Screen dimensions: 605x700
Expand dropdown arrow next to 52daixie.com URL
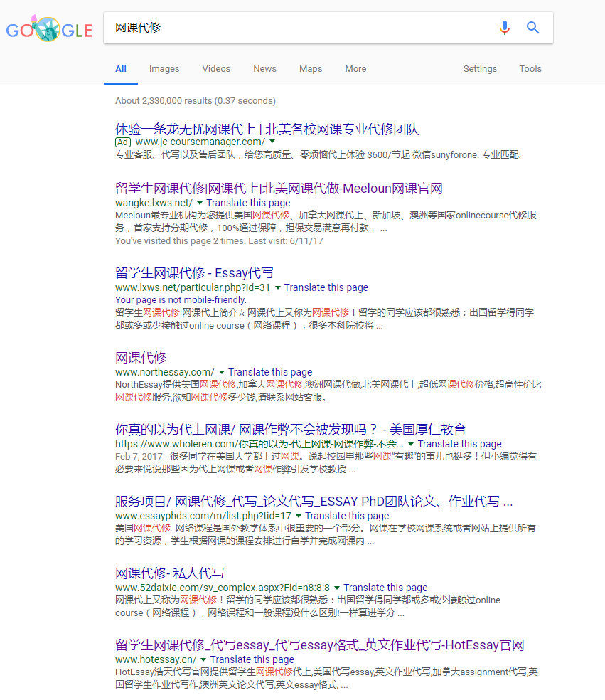(337, 588)
